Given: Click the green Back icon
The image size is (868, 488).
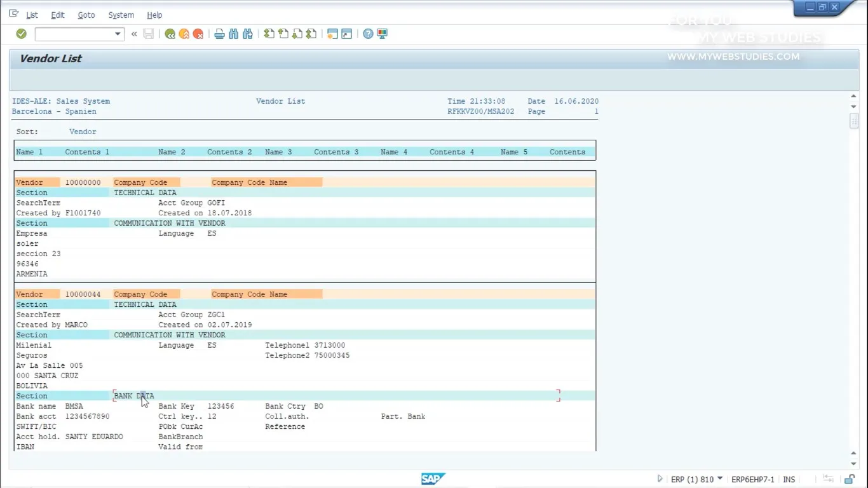Looking at the screenshot, I should pos(170,34).
